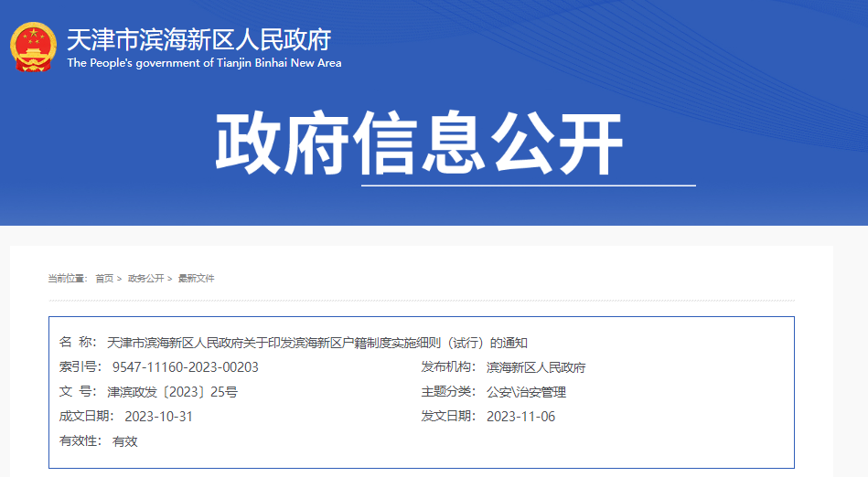868x477 pixels.
Task: Open 最新文件 breadcrumb link
Action: tap(196, 278)
